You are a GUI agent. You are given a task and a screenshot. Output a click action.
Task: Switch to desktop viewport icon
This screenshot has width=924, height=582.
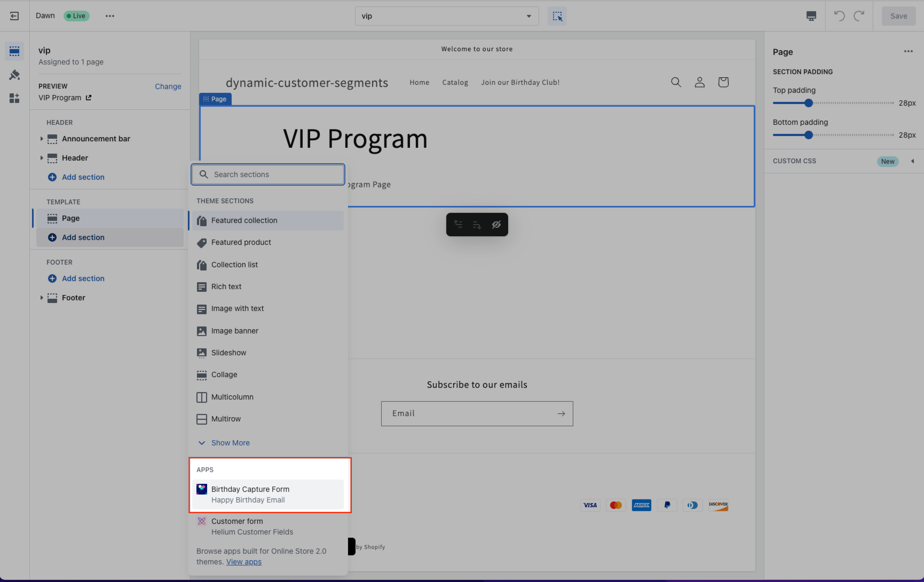[x=811, y=16]
